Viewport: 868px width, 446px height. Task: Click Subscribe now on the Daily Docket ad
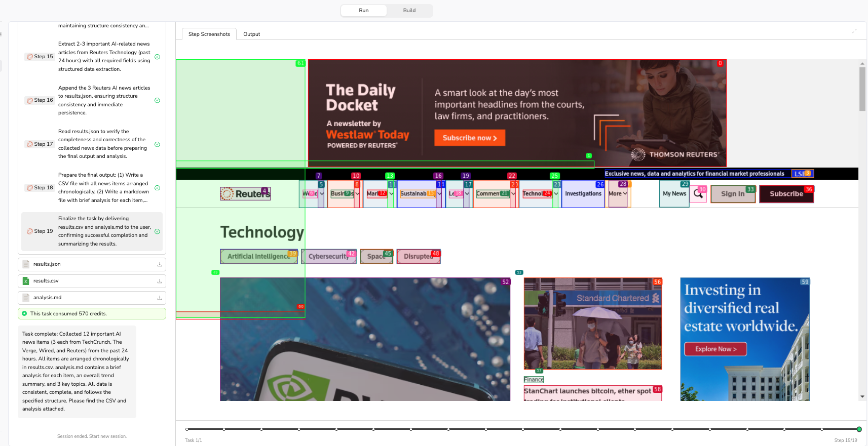pyautogui.click(x=470, y=138)
